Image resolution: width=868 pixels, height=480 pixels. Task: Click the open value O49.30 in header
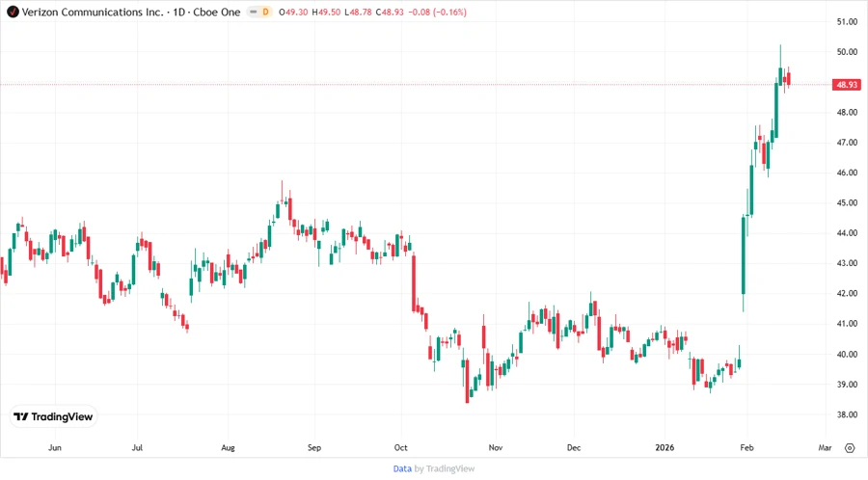click(293, 12)
